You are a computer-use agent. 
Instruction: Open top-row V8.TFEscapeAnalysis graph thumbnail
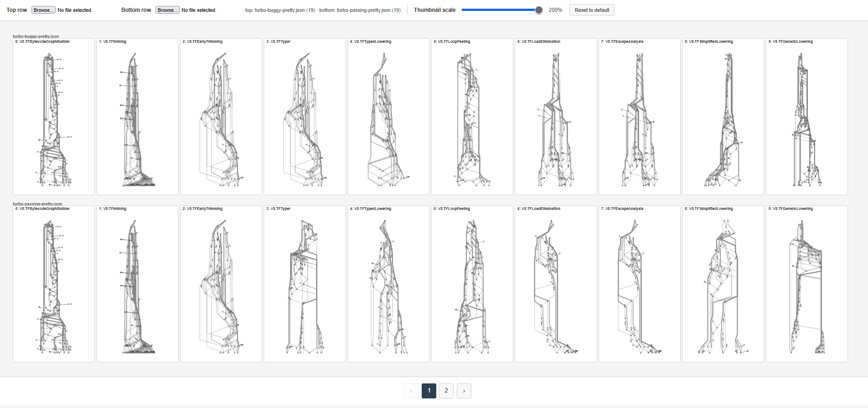point(640,117)
